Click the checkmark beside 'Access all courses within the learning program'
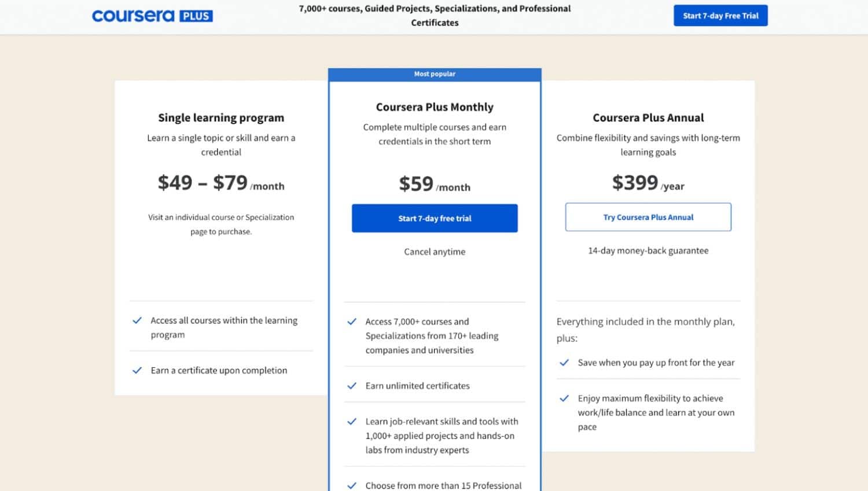The width and height of the screenshot is (868, 491). pyautogui.click(x=137, y=320)
